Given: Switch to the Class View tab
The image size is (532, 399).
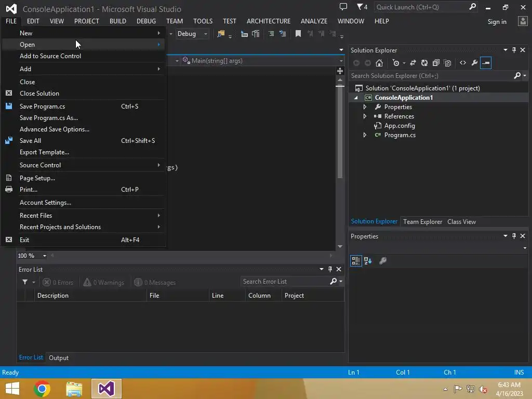Looking at the screenshot, I should click(x=461, y=221).
